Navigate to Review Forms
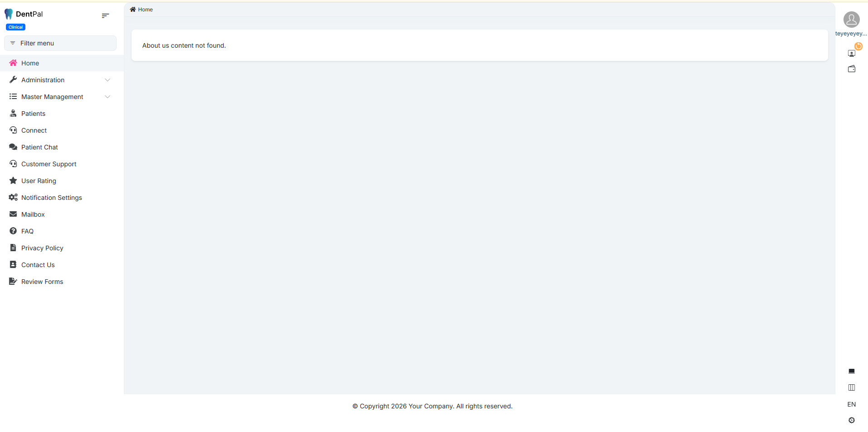This screenshot has width=868, height=432. pos(42,282)
